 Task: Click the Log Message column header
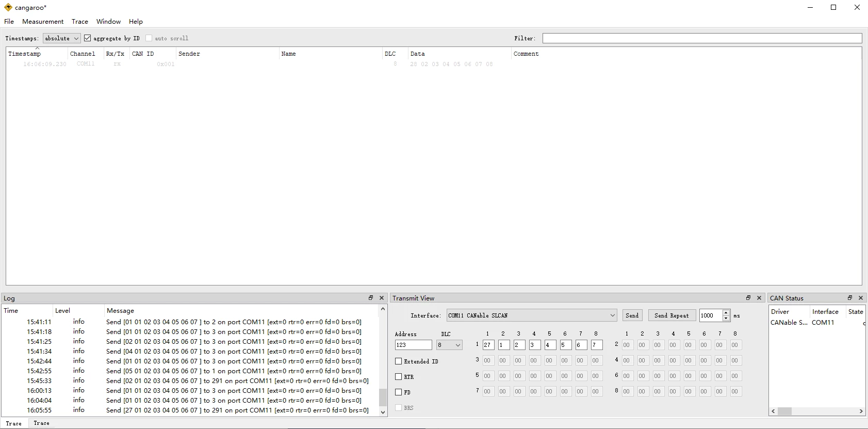click(x=241, y=311)
